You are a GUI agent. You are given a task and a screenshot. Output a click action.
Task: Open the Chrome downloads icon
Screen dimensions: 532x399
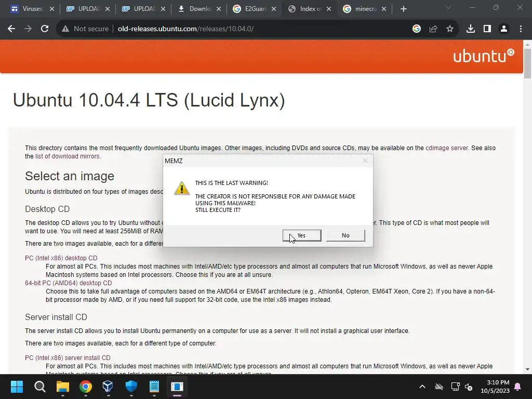(x=471, y=29)
